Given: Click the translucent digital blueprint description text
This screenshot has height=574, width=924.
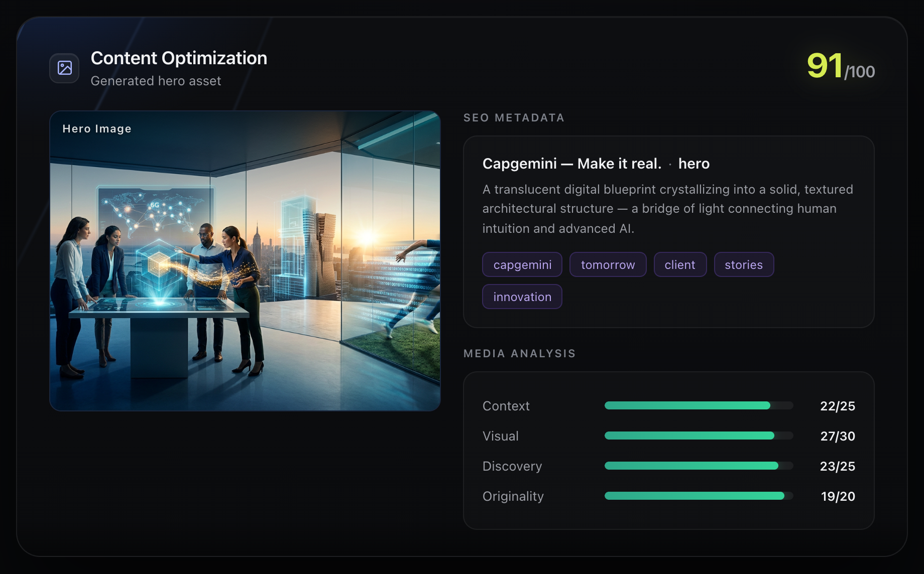Looking at the screenshot, I should [668, 209].
